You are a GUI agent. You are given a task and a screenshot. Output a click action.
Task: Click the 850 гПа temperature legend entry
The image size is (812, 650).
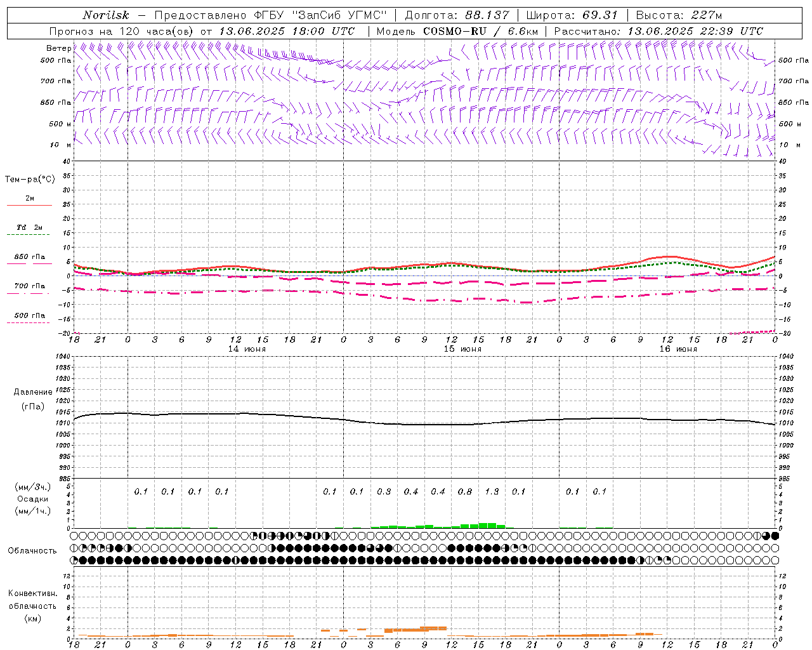29,257
